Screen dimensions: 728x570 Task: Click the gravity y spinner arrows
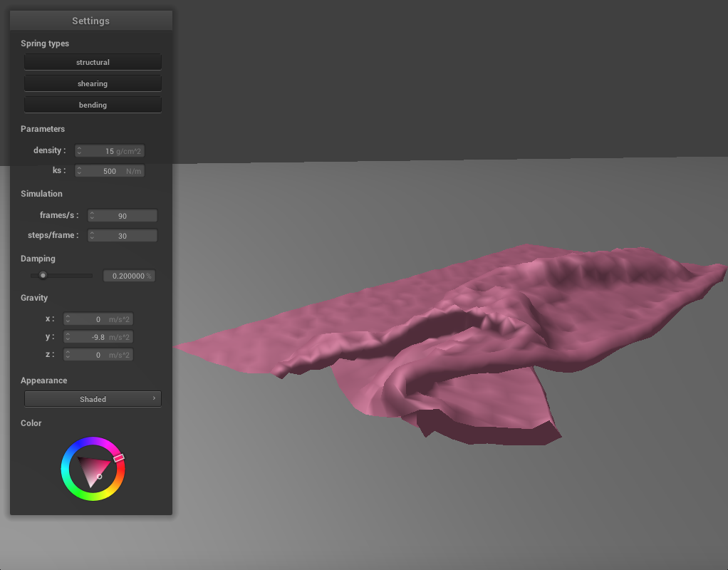pyautogui.click(x=68, y=337)
